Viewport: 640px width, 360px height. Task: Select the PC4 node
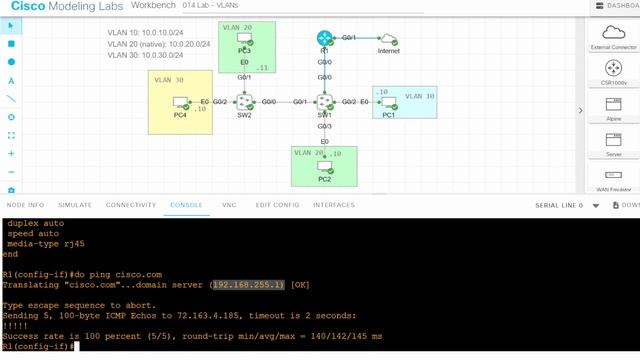[180, 102]
